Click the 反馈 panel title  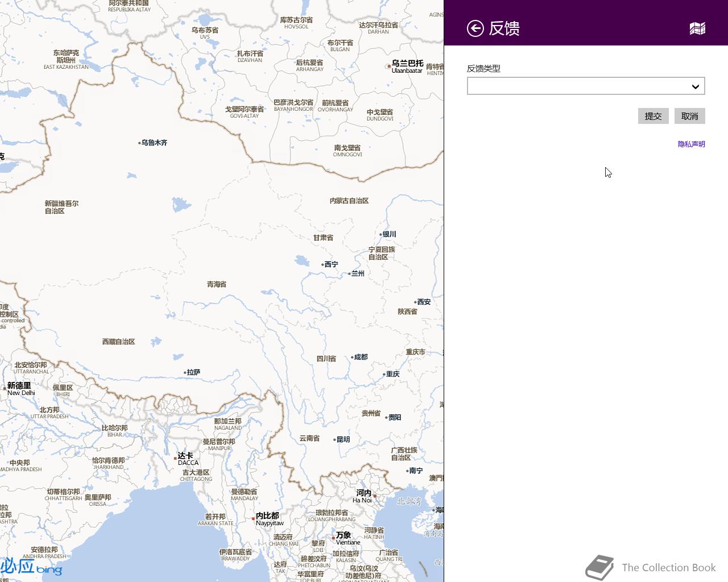pyautogui.click(x=504, y=28)
